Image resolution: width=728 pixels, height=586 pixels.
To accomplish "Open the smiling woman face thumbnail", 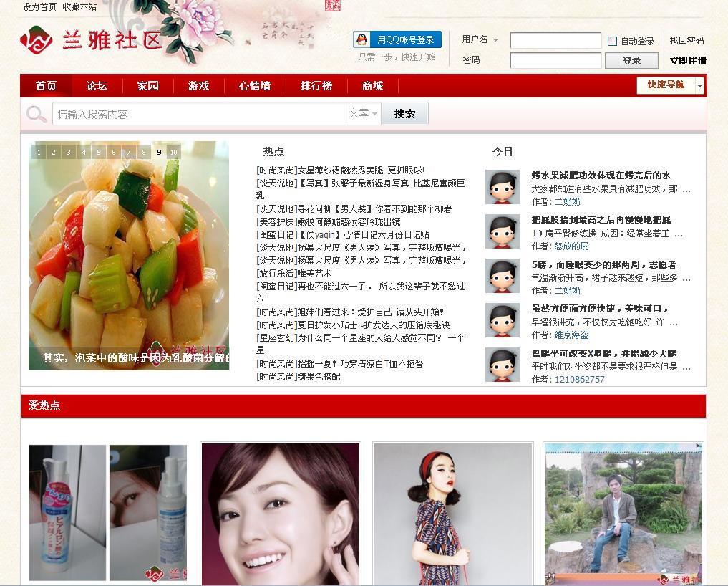I will pos(281,514).
